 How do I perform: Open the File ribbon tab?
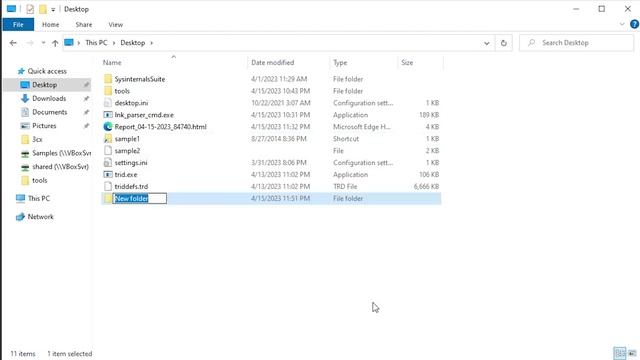coord(18,24)
